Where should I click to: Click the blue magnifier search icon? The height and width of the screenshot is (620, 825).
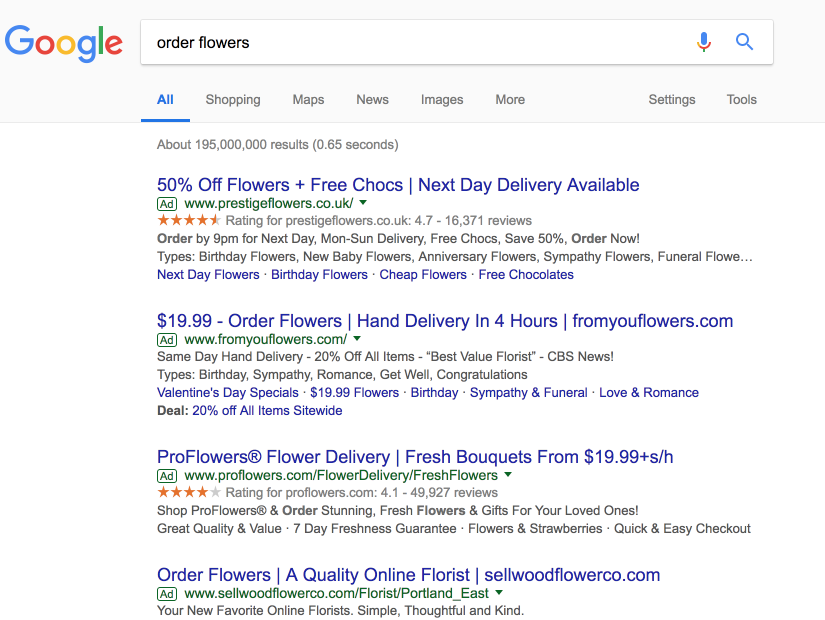coord(744,42)
